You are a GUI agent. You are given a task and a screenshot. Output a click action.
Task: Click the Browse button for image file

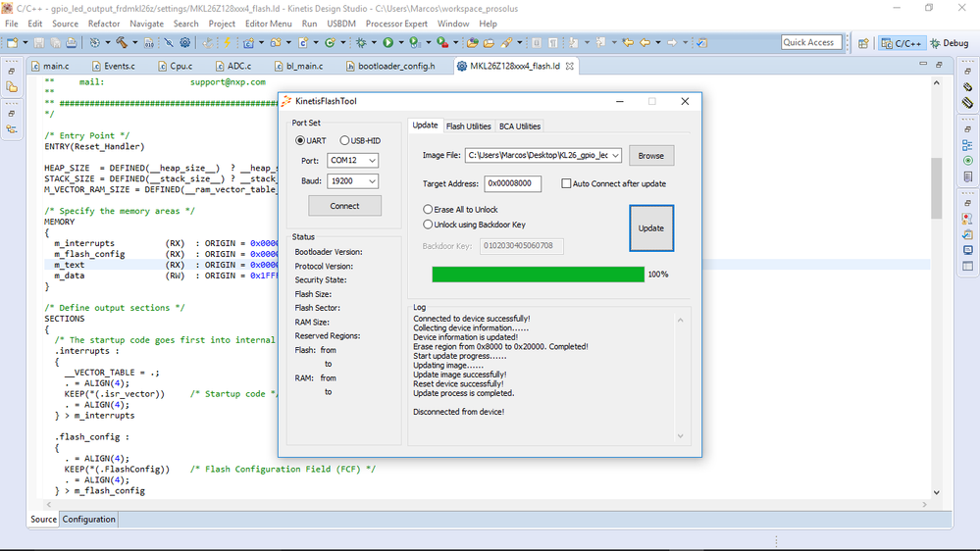[x=650, y=155]
